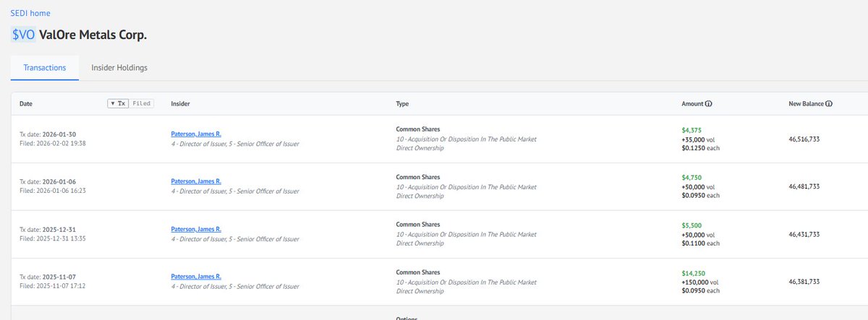Click the 46,381,733 balance value
Image resolution: width=868 pixels, height=320 pixels.
(x=804, y=282)
